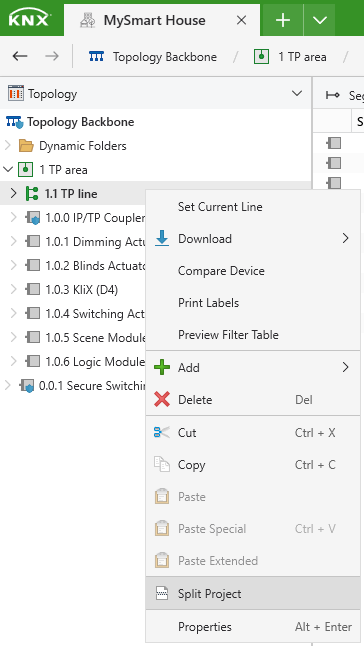The width and height of the screenshot is (364, 646).
Task: Click the 1 TP area breadcrumb icon
Action: point(261,56)
